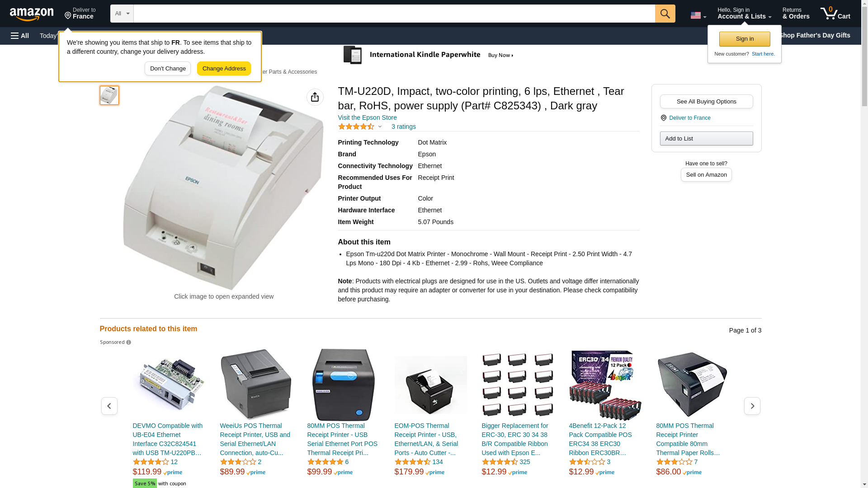Open the All hamburger menu
Image resolution: width=868 pixels, height=488 pixels.
(x=20, y=36)
